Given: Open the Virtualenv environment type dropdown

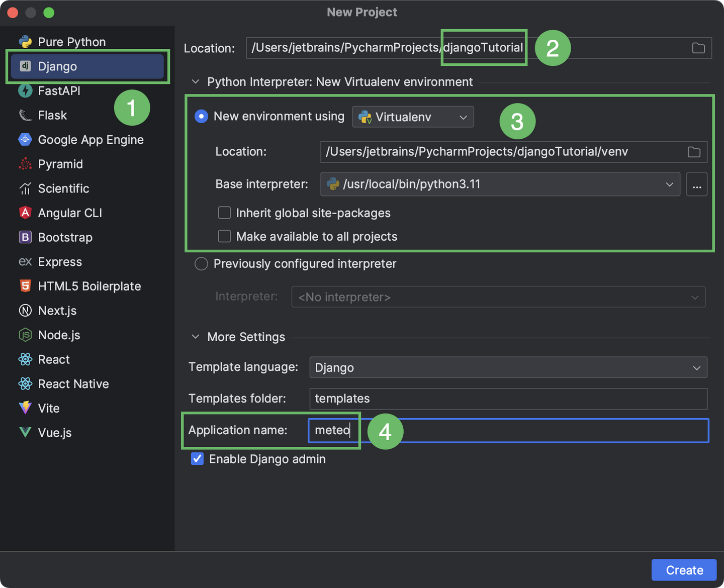Looking at the screenshot, I should (x=463, y=117).
